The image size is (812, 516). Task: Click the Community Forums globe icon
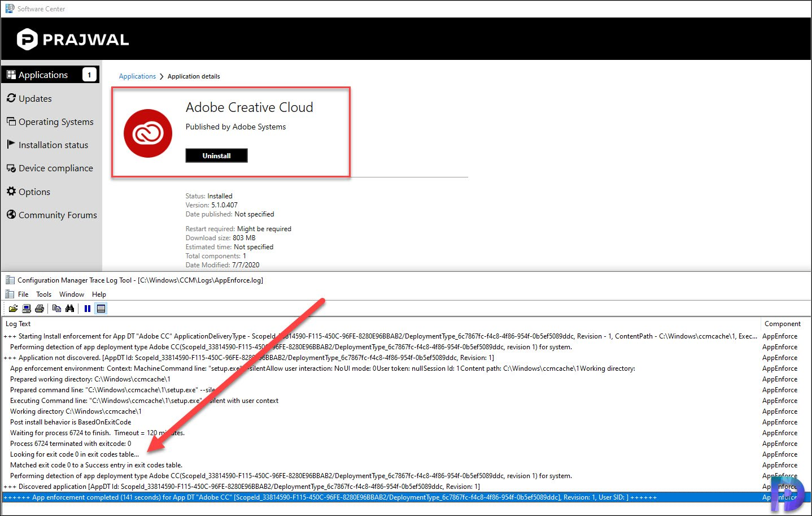[11, 215]
